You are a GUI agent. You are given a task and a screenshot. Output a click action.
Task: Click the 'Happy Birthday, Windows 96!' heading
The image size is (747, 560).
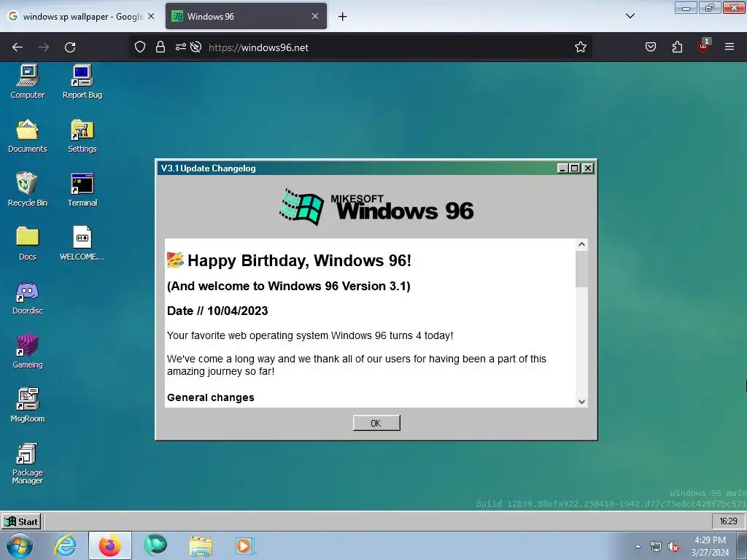[x=299, y=260]
